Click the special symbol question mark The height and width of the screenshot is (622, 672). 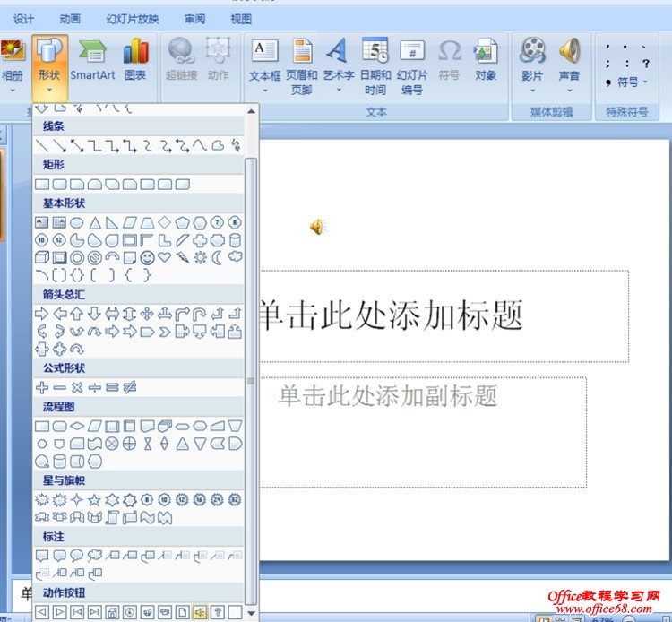645,64
